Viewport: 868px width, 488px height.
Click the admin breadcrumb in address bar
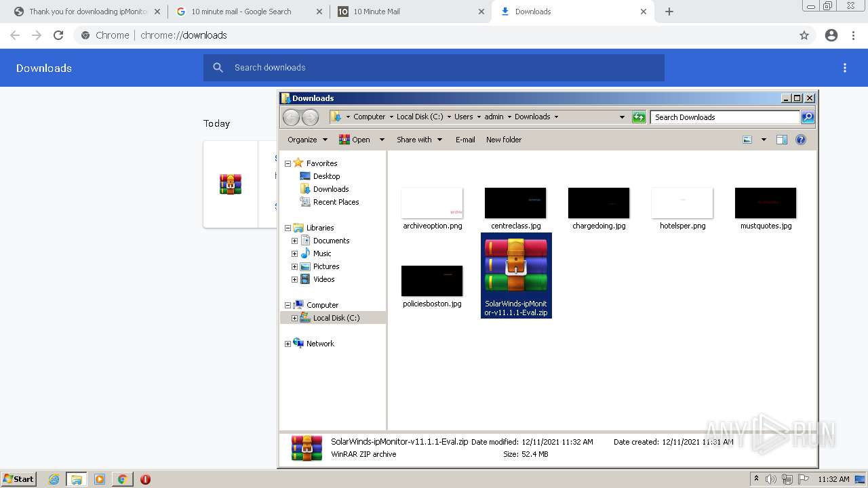[x=494, y=117]
